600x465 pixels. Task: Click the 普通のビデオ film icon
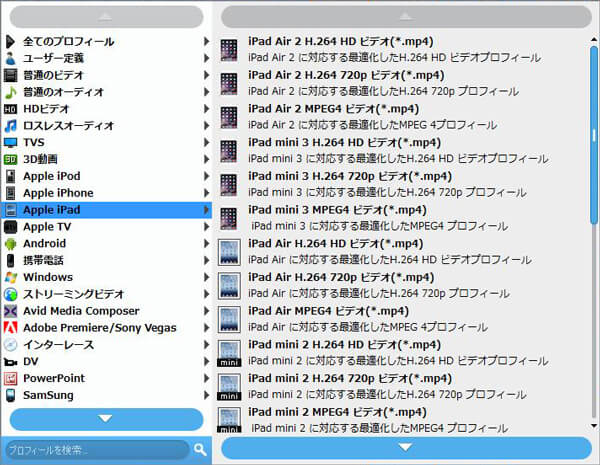pos(10,75)
